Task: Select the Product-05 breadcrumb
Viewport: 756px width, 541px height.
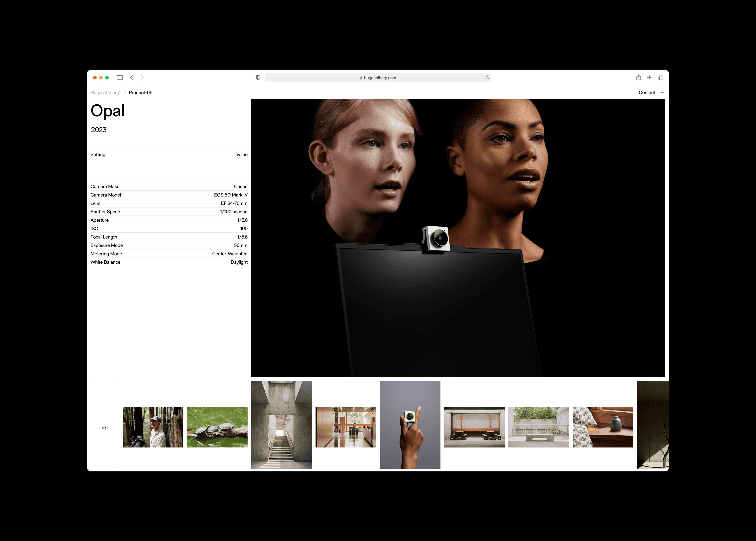Action: click(140, 93)
